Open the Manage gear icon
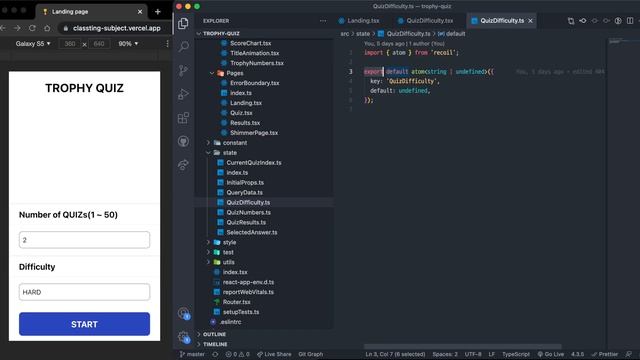The height and width of the screenshot is (360, 640). point(183,337)
